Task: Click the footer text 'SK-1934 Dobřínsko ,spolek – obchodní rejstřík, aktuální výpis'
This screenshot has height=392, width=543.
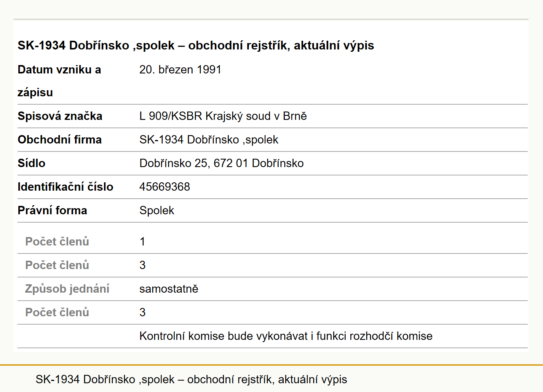Action: click(191, 379)
